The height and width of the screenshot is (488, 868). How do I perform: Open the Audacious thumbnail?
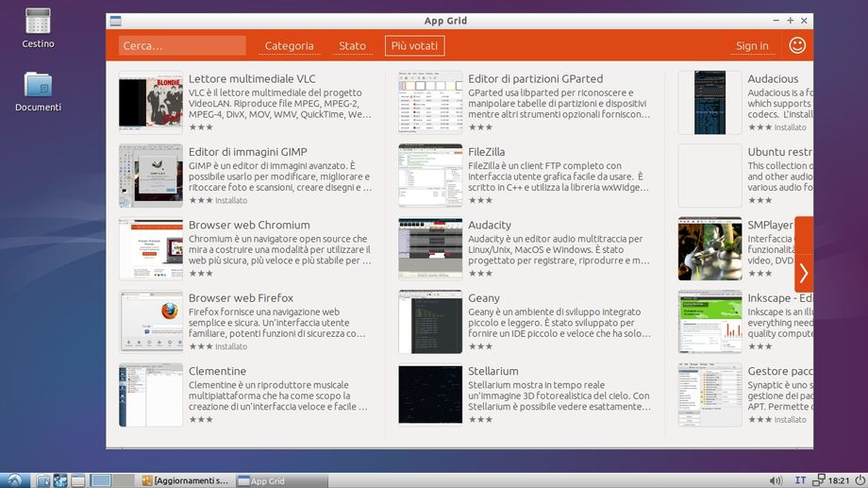pos(709,103)
